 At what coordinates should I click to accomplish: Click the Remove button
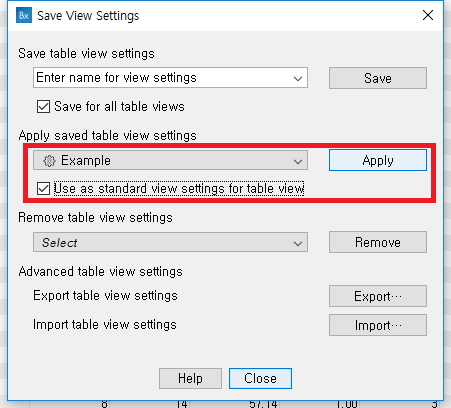pyautogui.click(x=378, y=242)
